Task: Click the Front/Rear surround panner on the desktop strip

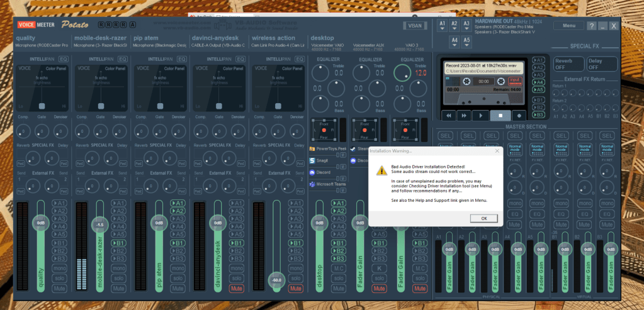Action: click(324, 129)
